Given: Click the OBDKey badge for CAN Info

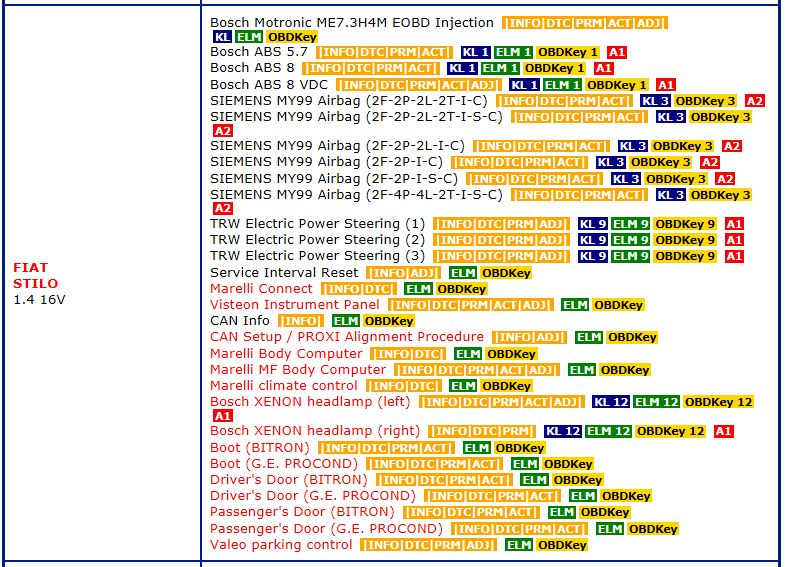Looking at the screenshot, I should click(x=388, y=321).
